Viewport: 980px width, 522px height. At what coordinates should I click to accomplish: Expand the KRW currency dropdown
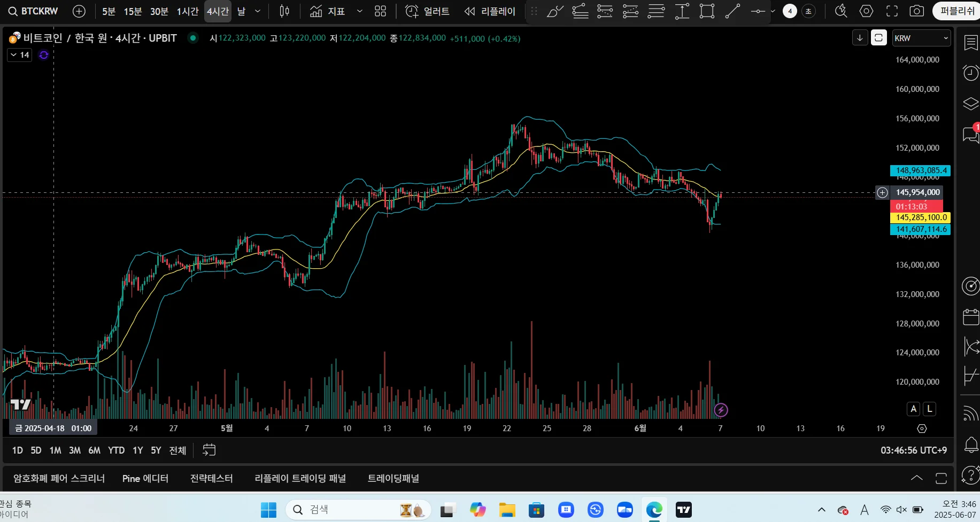click(x=921, y=38)
